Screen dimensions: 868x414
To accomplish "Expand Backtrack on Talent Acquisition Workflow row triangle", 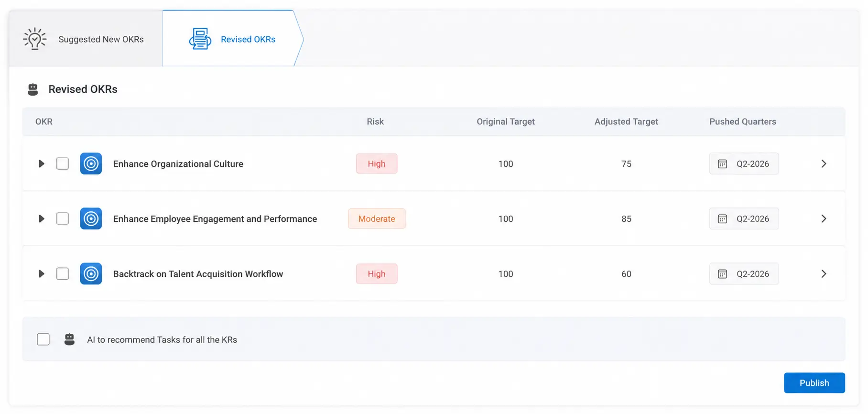I will tap(41, 273).
